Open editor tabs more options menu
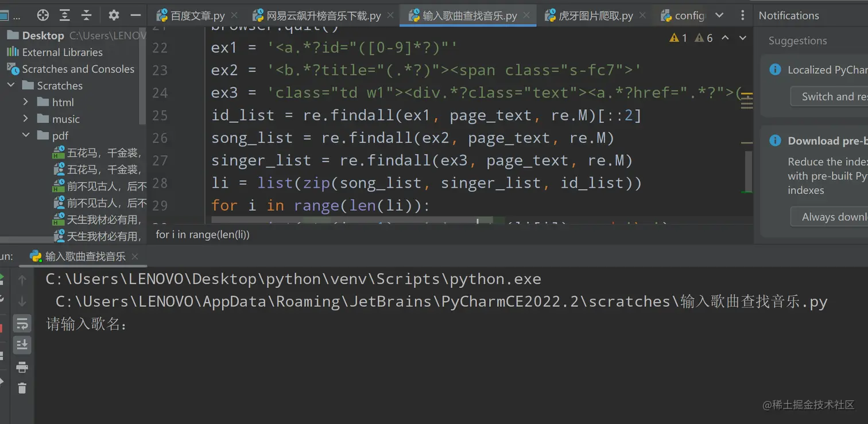868x424 pixels. pos(743,16)
